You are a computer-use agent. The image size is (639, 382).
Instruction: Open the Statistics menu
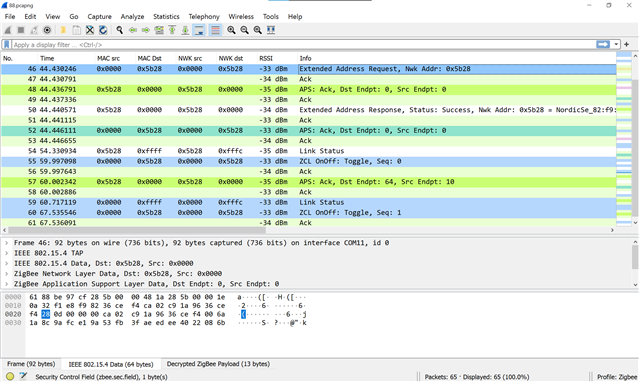click(166, 17)
